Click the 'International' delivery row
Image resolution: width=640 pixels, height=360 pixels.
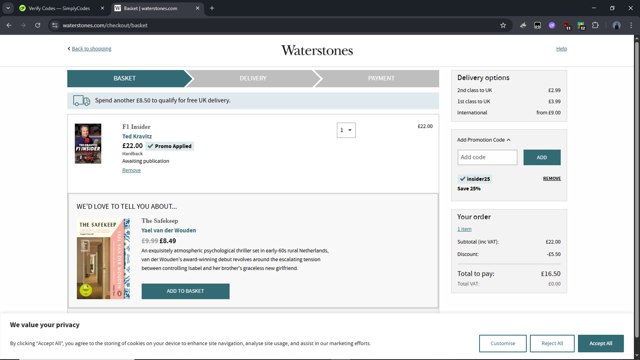[509, 113]
